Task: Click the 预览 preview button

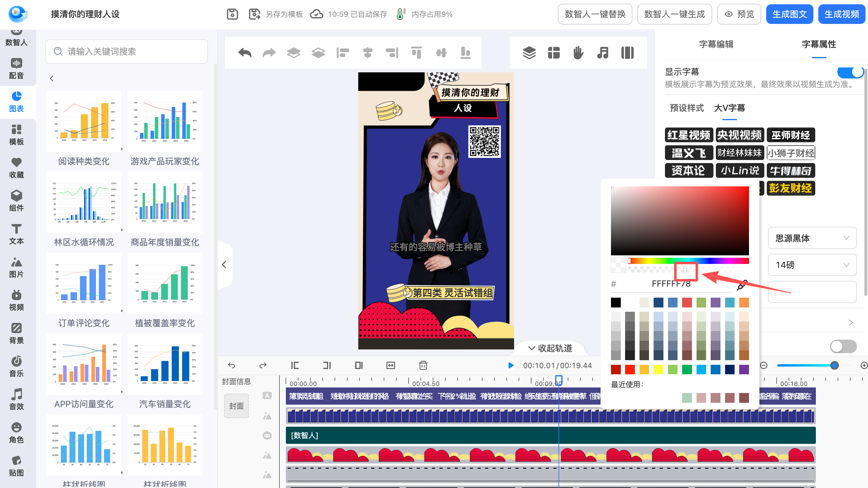Action: (739, 14)
